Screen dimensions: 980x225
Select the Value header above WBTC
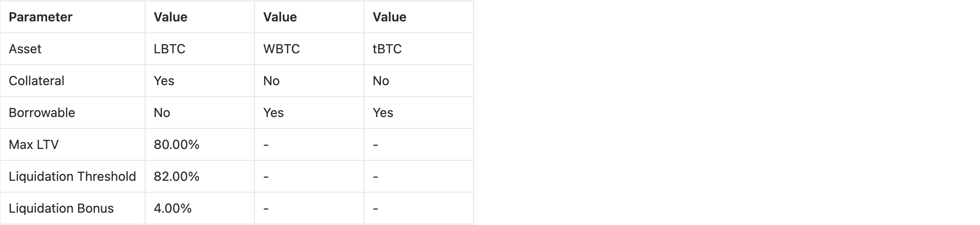(x=280, y=17)
